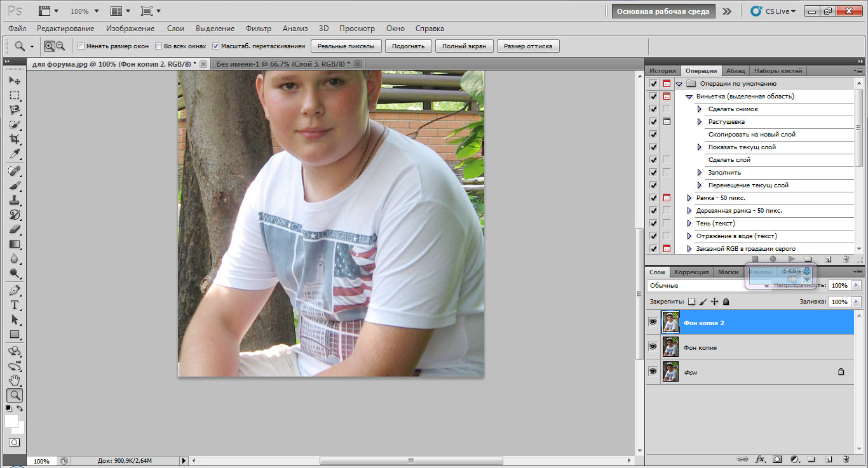Click the Полный экран button

pyautogui.click(x=464, y=46)
